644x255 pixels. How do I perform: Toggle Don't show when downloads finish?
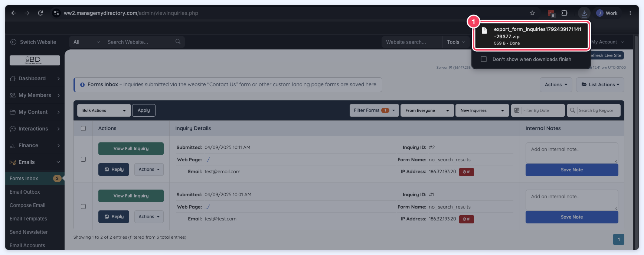484,59
